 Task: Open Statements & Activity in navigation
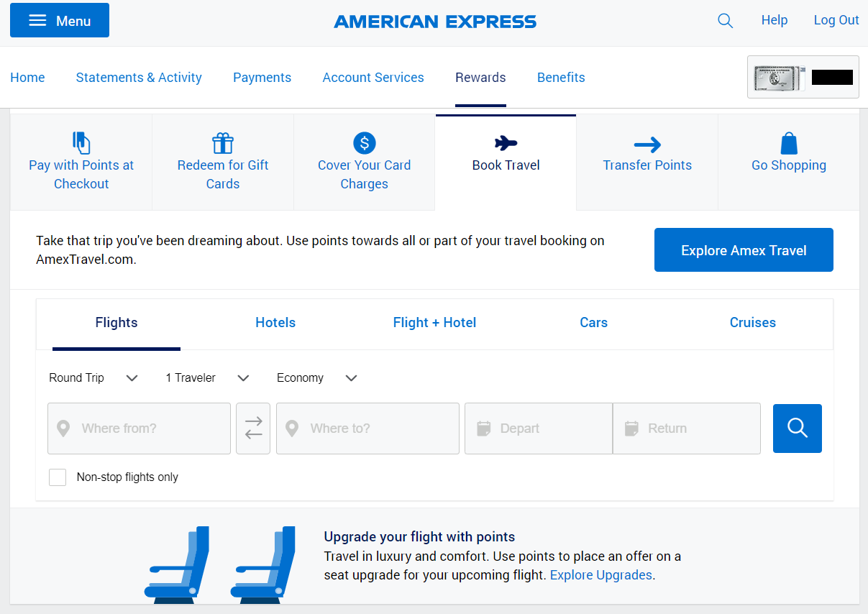(139, 78)
